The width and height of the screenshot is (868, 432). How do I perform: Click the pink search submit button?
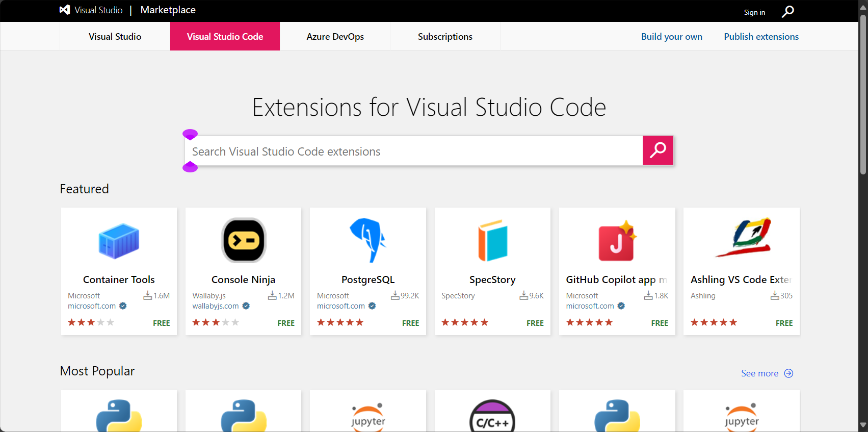[658, 150]
